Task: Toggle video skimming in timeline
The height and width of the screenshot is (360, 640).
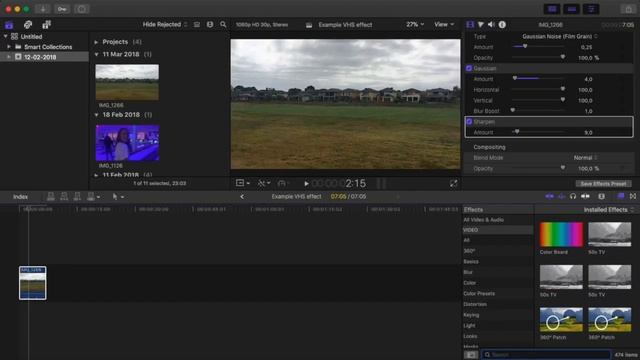Action: 549,197
